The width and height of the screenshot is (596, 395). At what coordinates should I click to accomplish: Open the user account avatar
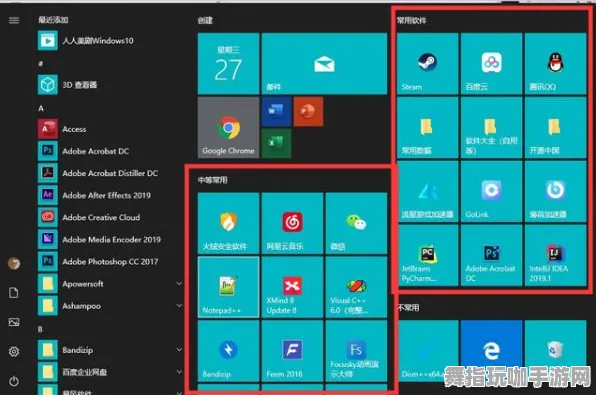point(14,263)
